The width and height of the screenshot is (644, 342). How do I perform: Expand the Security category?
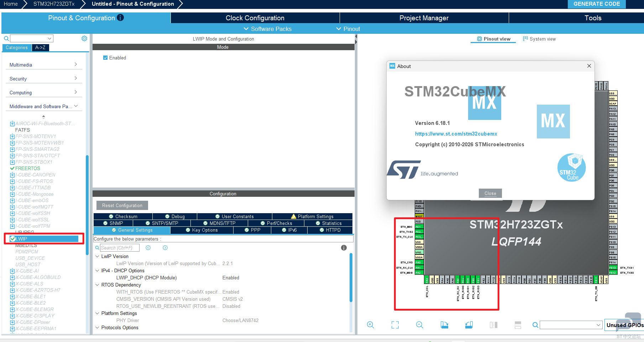43,79
